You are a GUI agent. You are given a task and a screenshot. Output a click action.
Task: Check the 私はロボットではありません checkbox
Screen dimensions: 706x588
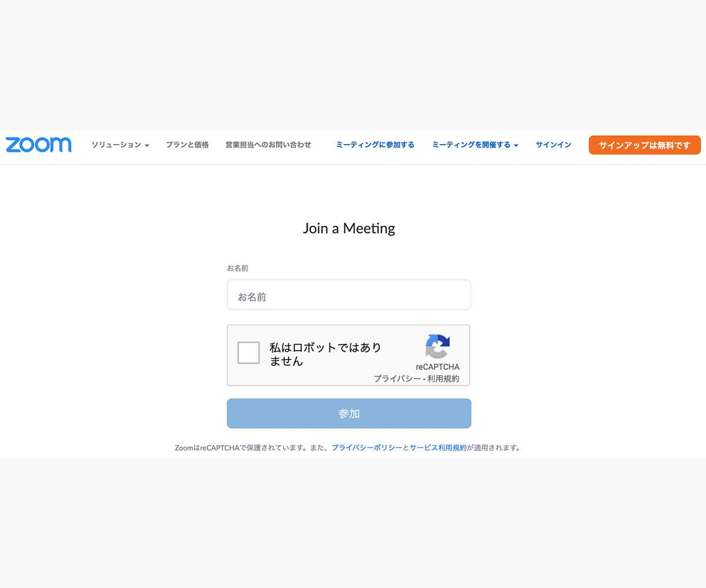click(x=248, y=353)
